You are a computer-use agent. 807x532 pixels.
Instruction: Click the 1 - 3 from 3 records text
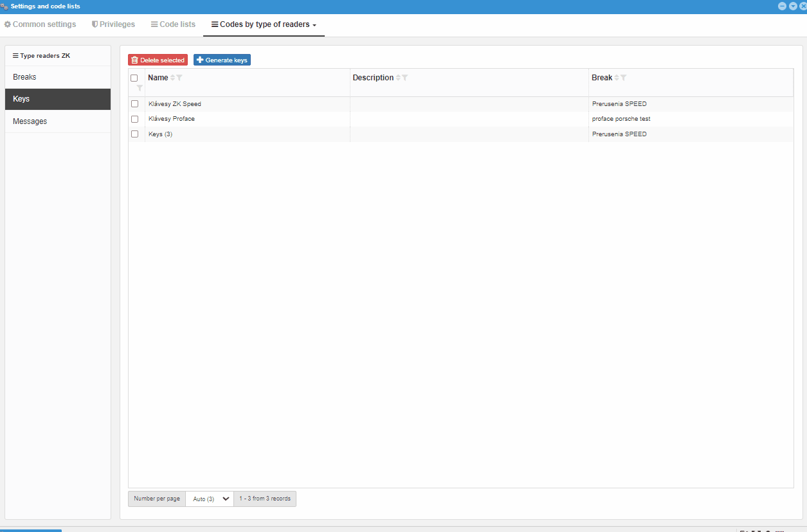(x=265, y=499)
